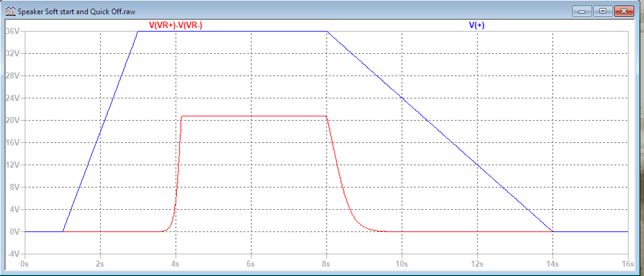Click the 16V vertical axis label
Screen dimensions: 644x276
click(x=14, y=142)
